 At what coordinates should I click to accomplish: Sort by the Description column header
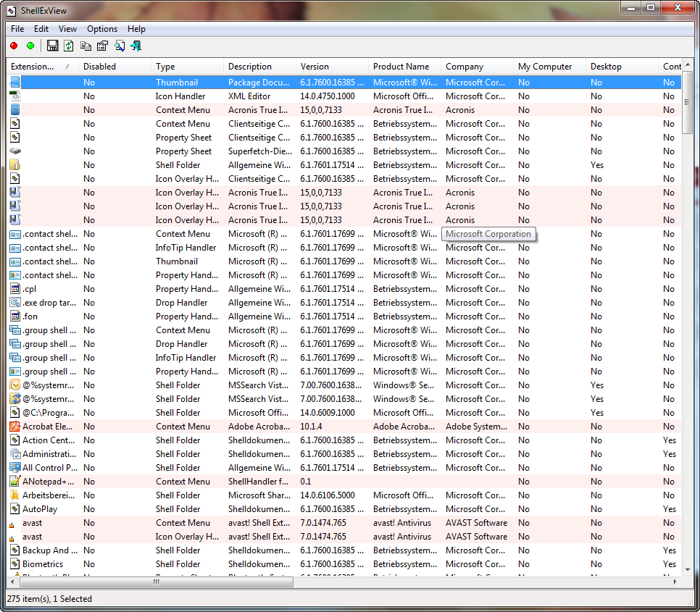click(259, 67)
